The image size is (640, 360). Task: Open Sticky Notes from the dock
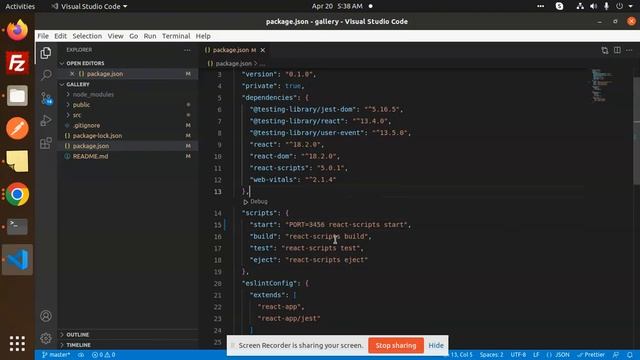click(x=17, y=161)
